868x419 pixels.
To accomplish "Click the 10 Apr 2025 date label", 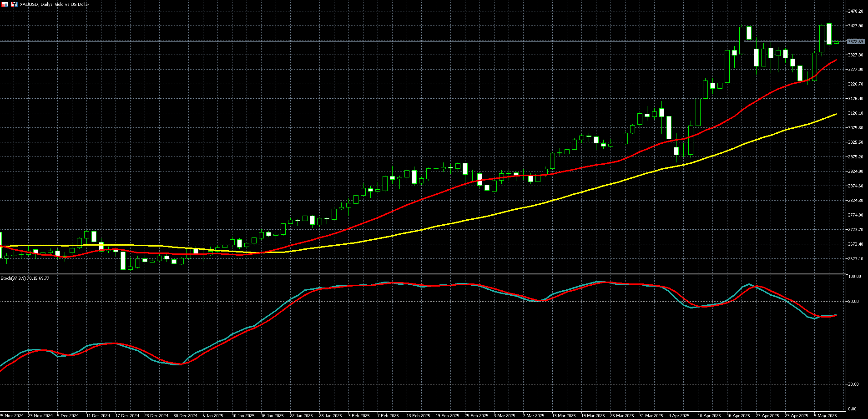I will [x=709, y=415].
